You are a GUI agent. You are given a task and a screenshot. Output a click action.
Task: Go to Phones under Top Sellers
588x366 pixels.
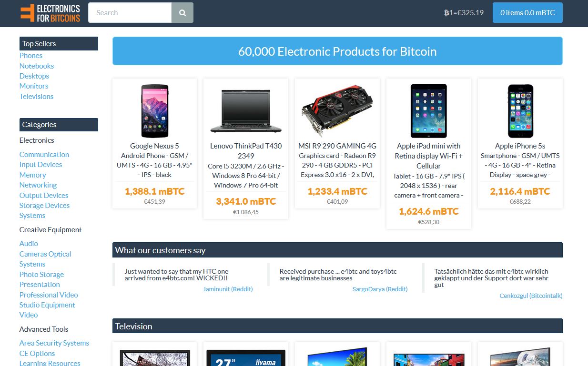(31, 56)
